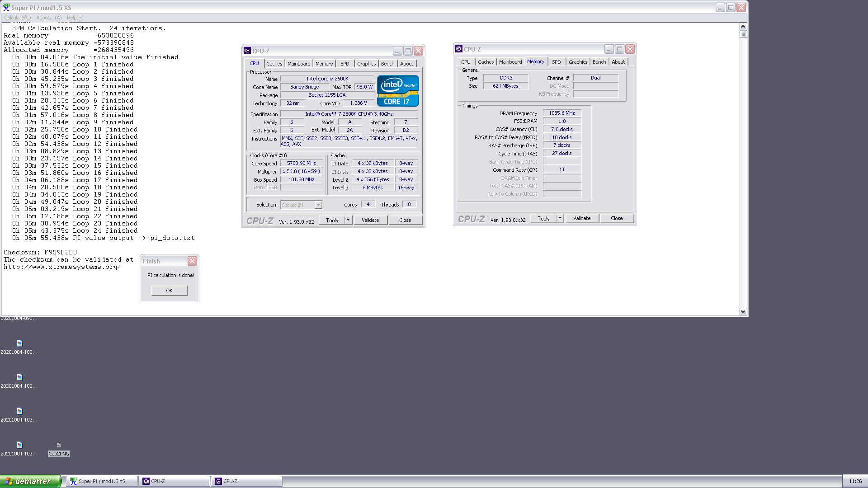Click the Bus Speed 101.80 MHz field
868x488 pixels.
302,179
